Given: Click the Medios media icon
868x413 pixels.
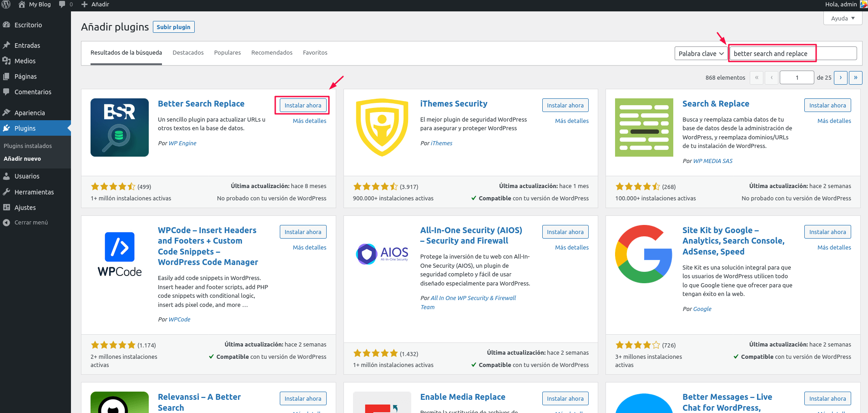Looking at the screenshot, I should tap(6, 61).
